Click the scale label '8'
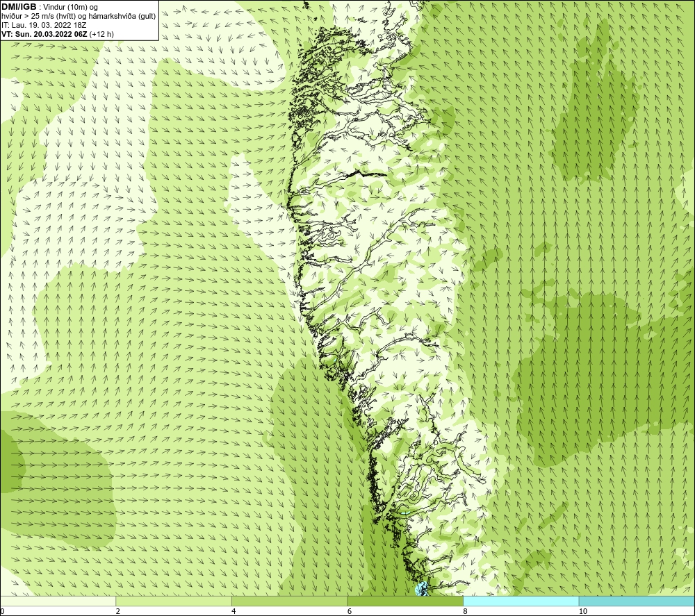The width and height of the screenshot is (695, 616). coord(465,611)
